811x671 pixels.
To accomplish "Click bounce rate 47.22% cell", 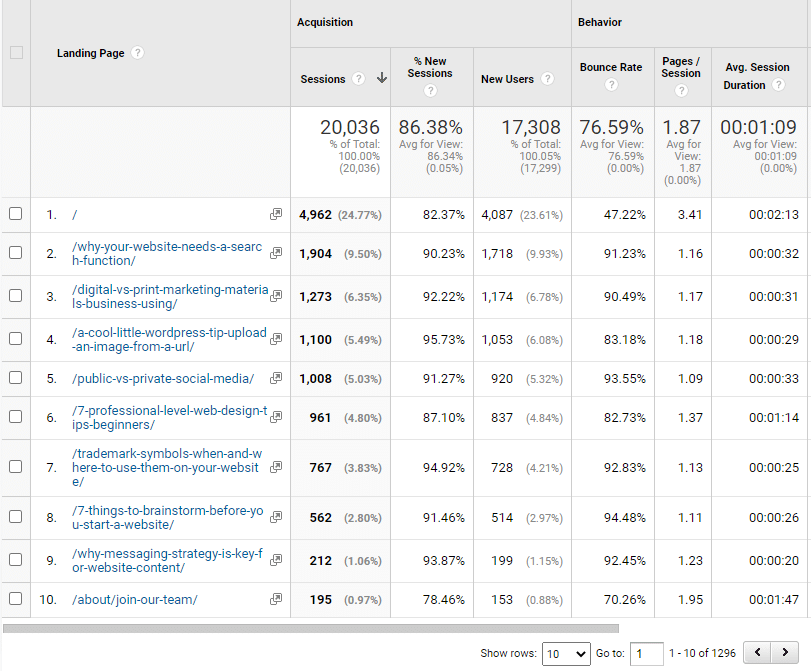I will pos(624,214).
